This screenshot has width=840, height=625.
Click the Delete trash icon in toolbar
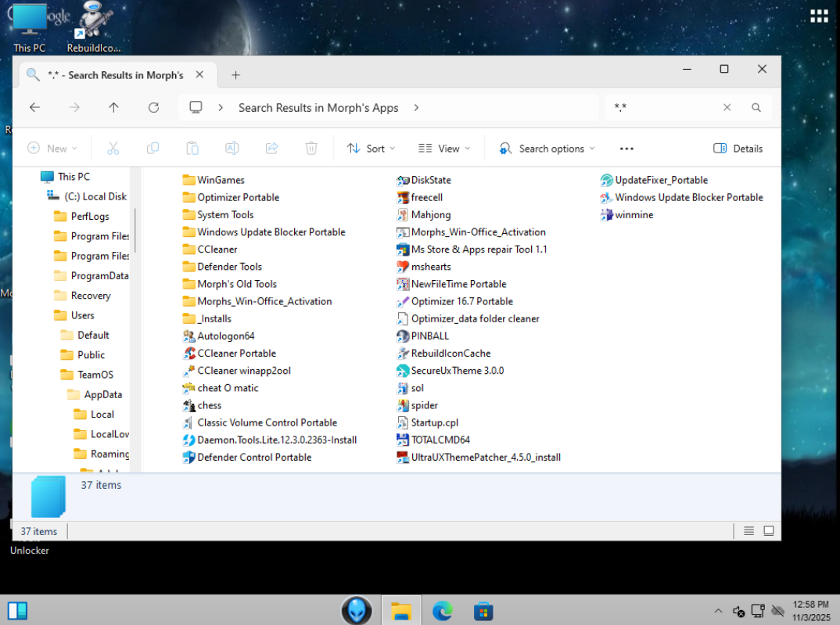311,149
